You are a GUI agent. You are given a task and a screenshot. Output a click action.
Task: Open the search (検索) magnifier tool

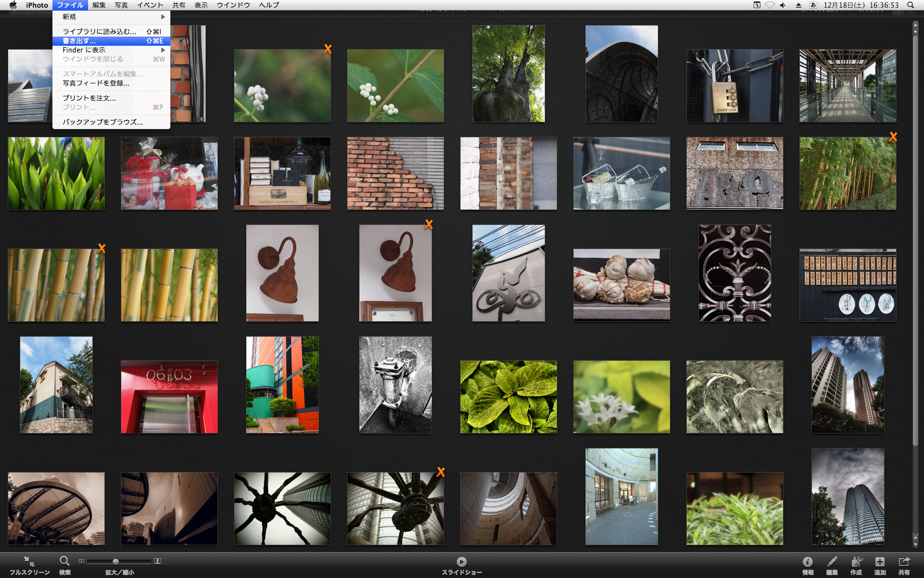pos(64,561)
